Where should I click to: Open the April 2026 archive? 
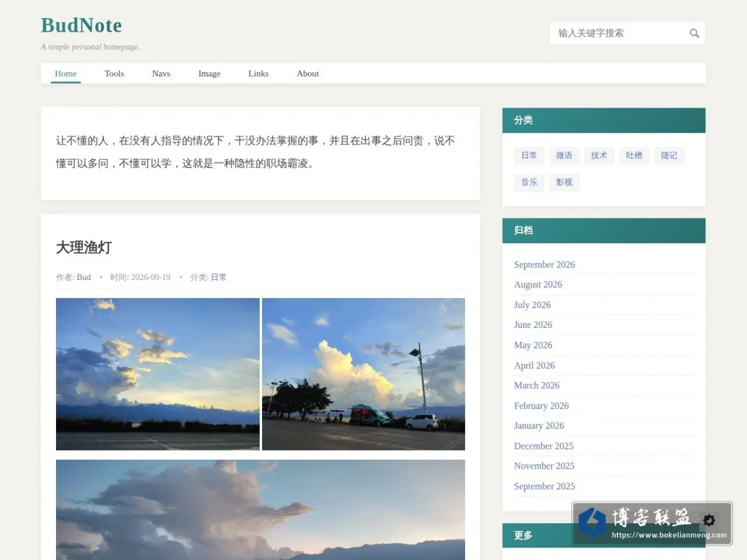534,365
